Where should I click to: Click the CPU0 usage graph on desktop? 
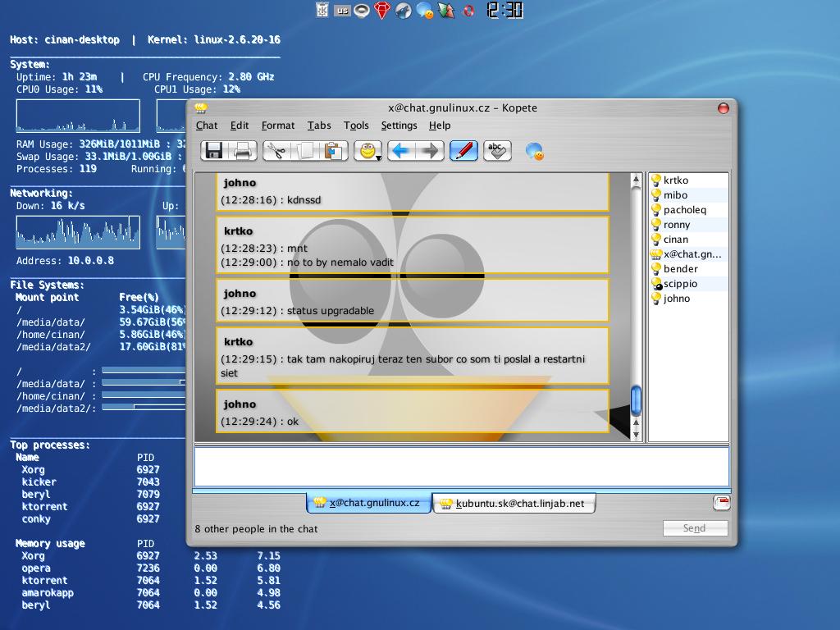pos(78,116)
